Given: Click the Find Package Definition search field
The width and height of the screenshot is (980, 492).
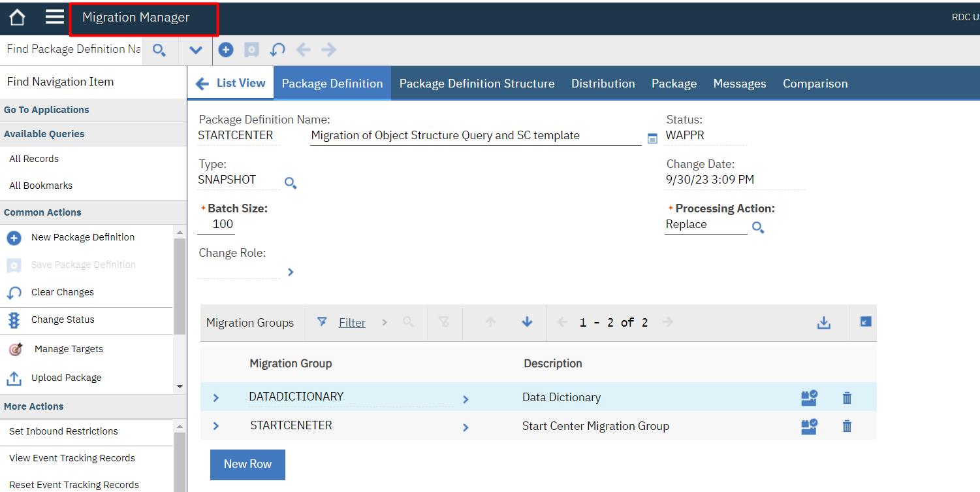Looking at the screenshot, I should click(72, 49).
